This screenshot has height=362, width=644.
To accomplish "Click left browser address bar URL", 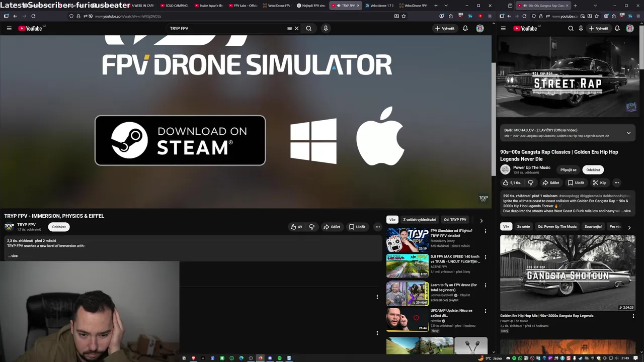I will (128, 16).
